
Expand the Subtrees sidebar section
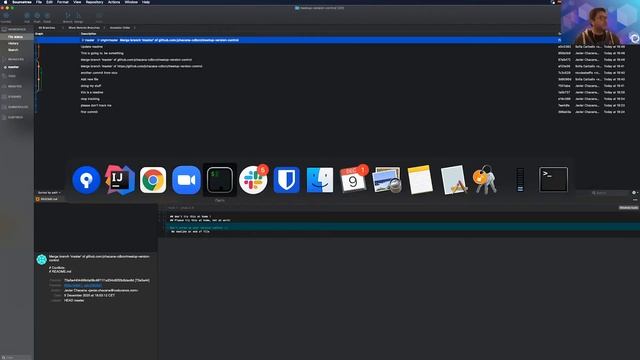pos(16,117)
